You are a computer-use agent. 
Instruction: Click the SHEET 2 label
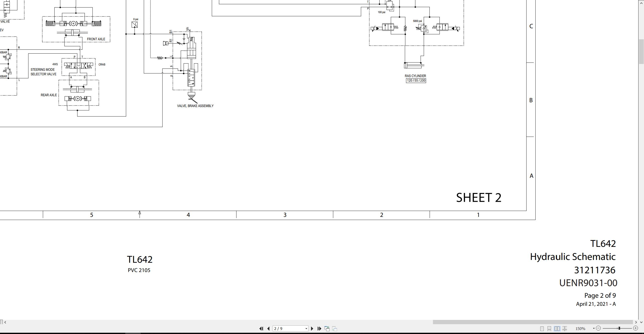click(x=479, y=198)
